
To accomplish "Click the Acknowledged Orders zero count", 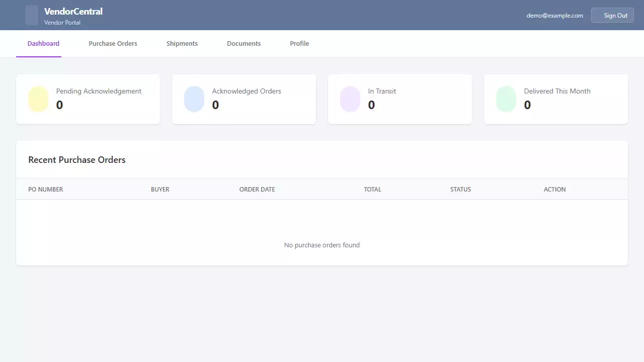I will pos(215,105).
